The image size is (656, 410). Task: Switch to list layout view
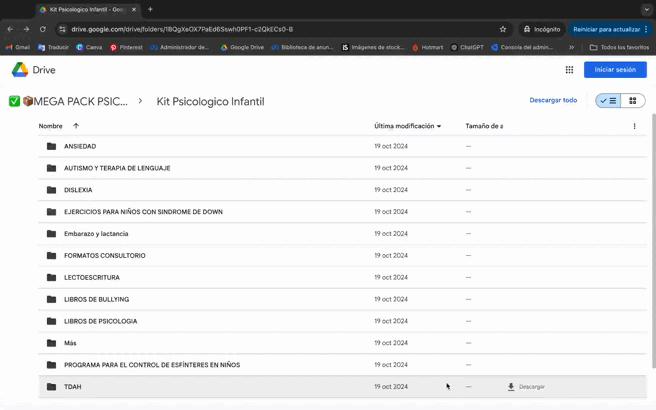[x=608, y=101]
